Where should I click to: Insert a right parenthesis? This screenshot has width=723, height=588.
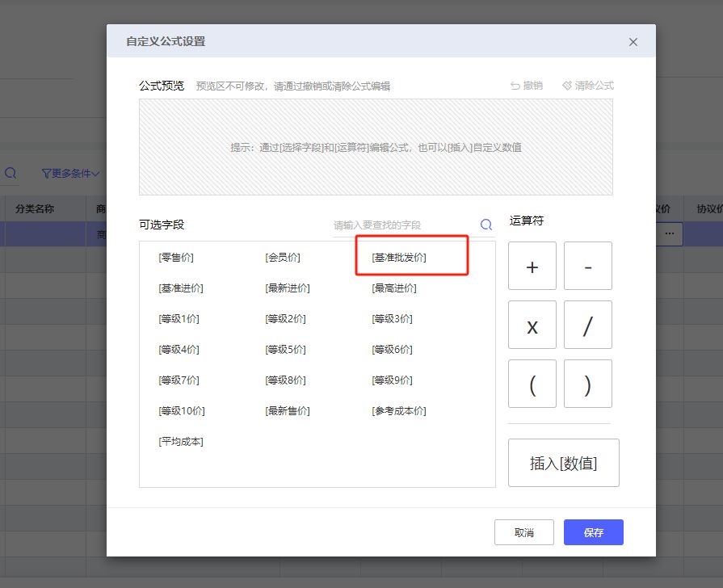click(587, 384)
